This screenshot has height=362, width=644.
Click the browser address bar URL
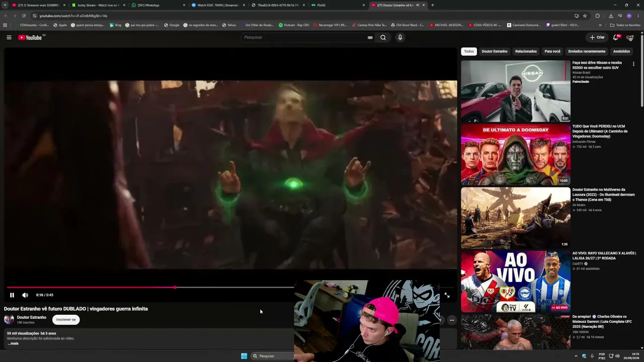point(73,16)
